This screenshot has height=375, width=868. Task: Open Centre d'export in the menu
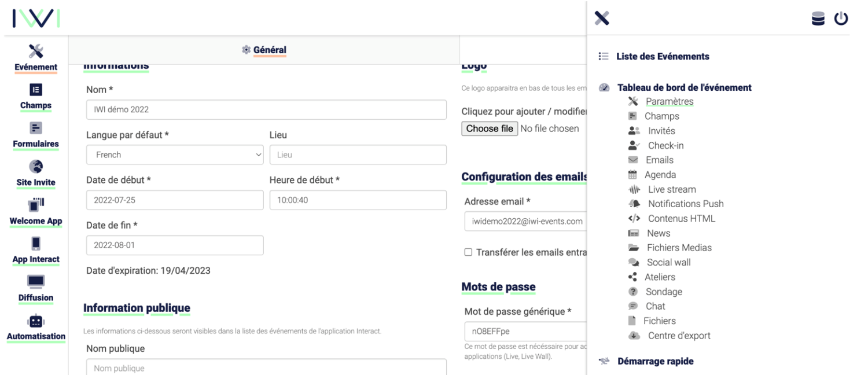(x=679, y=336)
